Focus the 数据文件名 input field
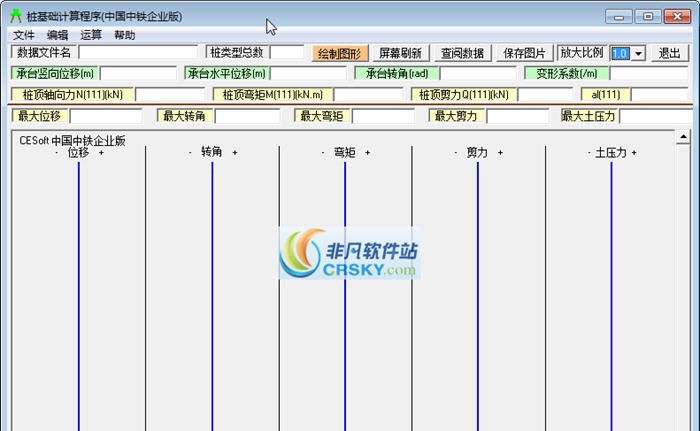This screenshot has height=431, width=700. [x=138, y=52]
